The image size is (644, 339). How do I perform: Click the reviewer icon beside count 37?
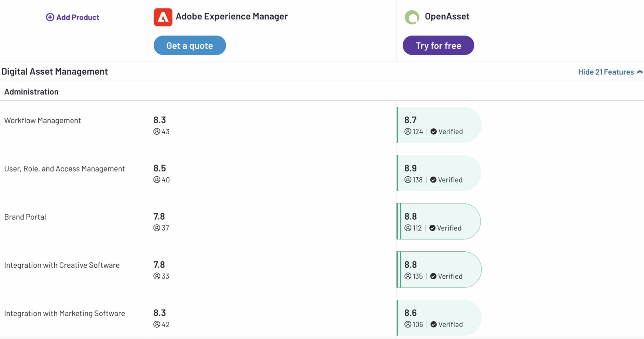(157, 228)
